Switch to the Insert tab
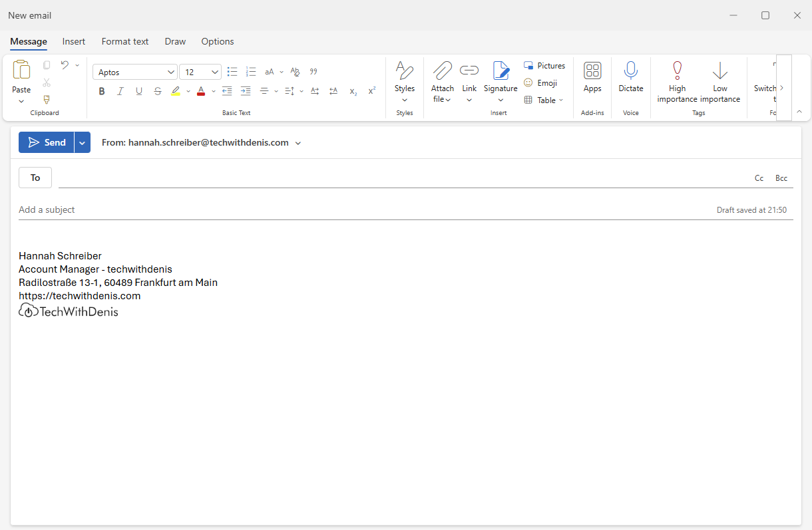 (x=74, y=41)
